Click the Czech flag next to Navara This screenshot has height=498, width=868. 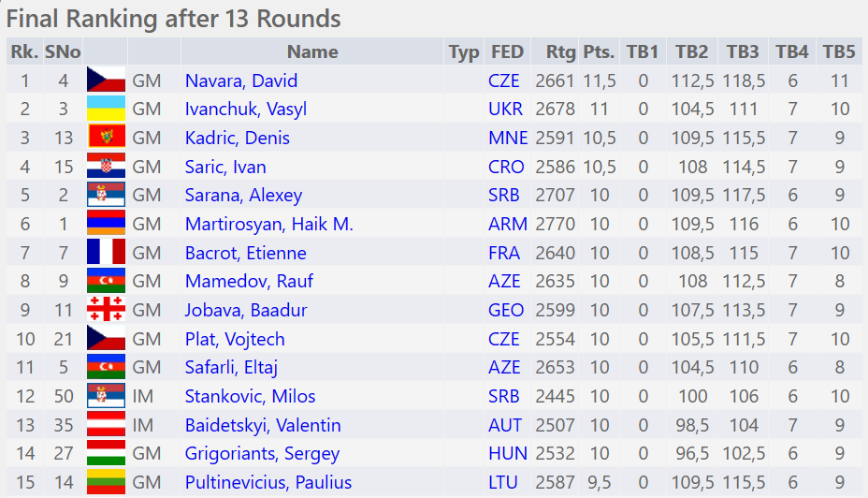pos(106,81)
